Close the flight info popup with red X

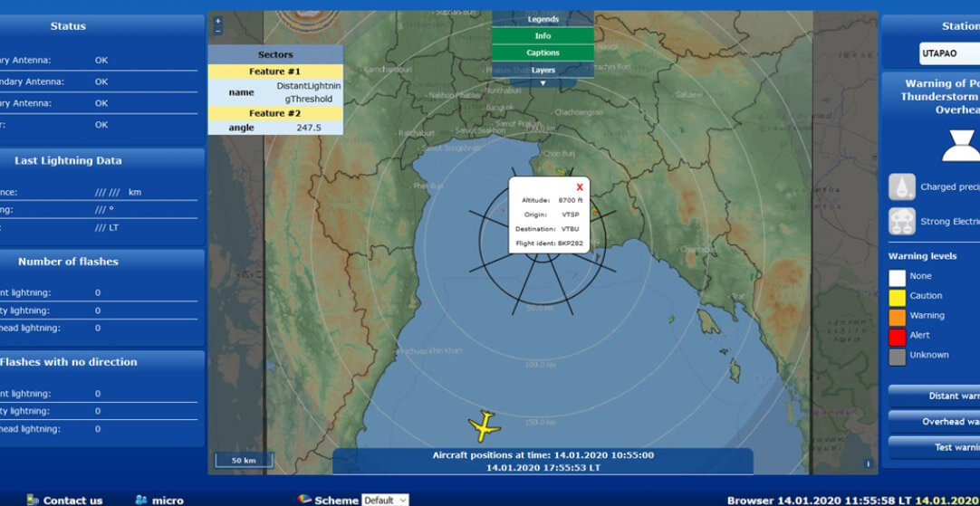pos(580,186)
